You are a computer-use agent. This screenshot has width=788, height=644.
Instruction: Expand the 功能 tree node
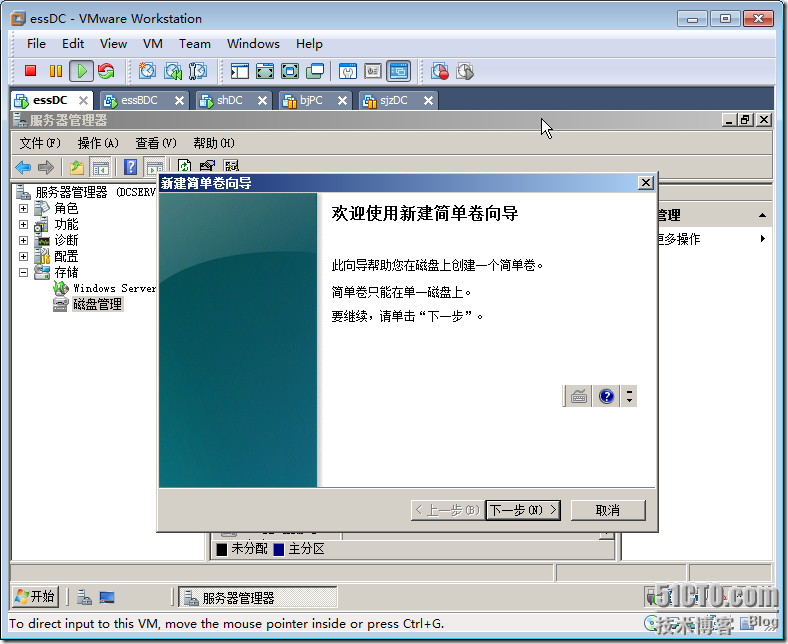click(x=24, y=224)
